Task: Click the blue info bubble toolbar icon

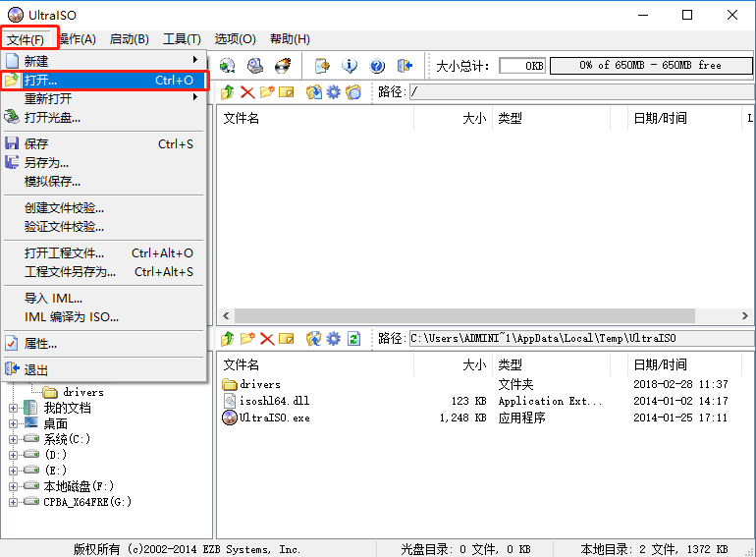Action: coord(350,66)
